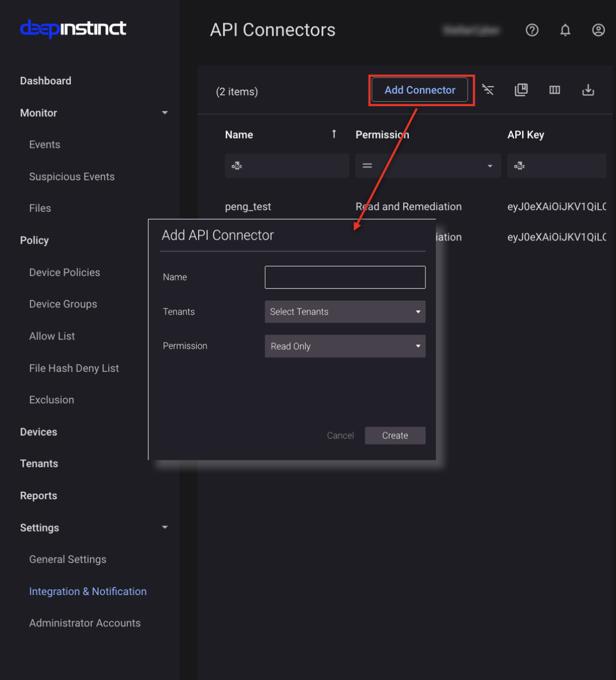Collapse the Monitor section arrow

click(x=165, y=113)
